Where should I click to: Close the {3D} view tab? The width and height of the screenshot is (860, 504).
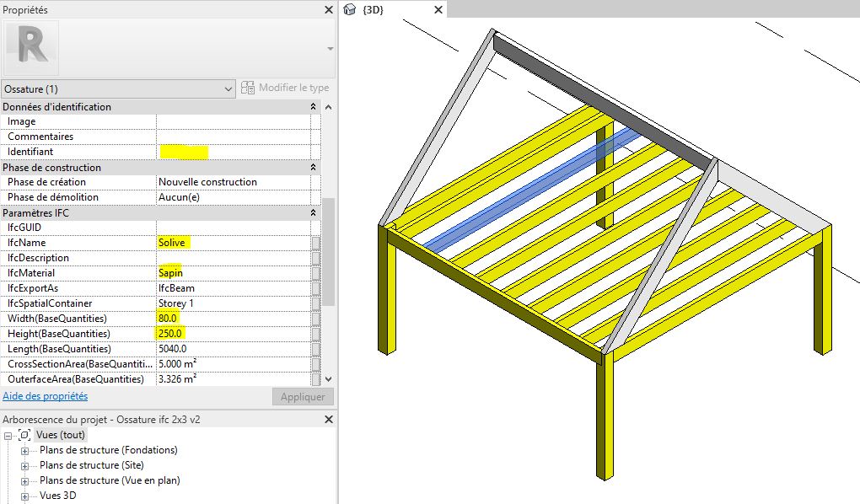point(438,10)
